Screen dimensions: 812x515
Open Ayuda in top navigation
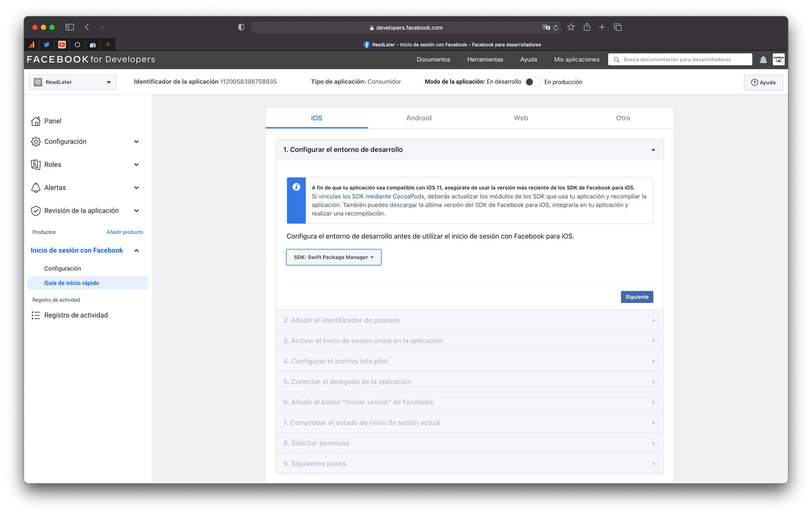[529, 59]
